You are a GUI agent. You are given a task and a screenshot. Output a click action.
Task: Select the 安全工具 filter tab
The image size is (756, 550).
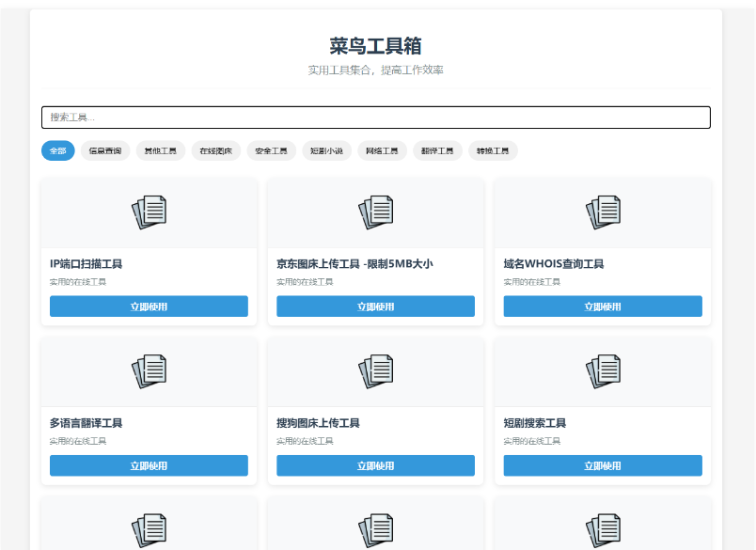pyautogui.click(x=271, y=150)
